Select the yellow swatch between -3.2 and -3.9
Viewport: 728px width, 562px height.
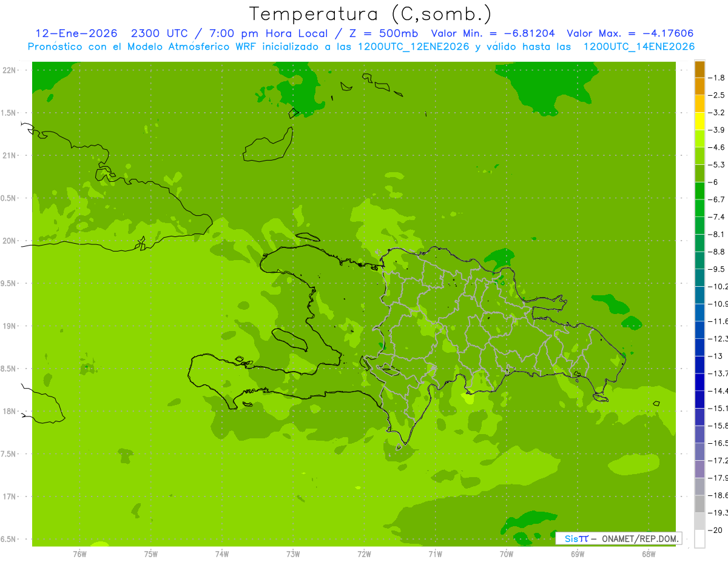pos(699,121)
